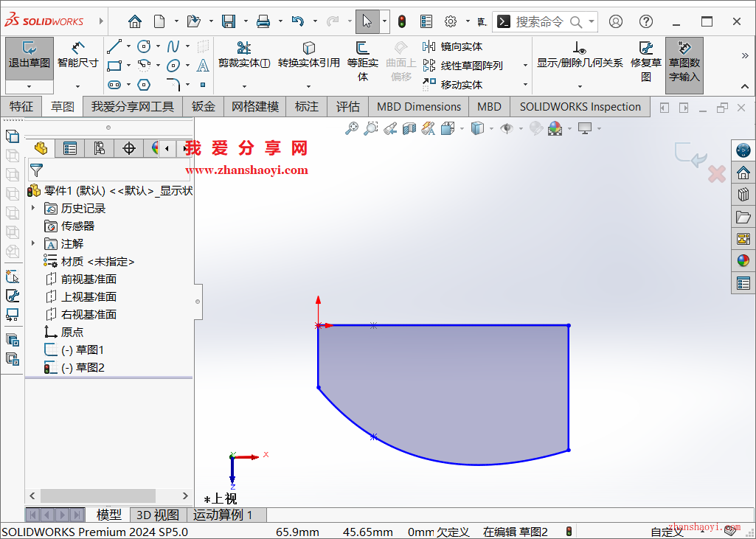Screen dimensions: 756x539
Task: Select the Ellipse sketch tool
Action: click(x=173, y=65)
